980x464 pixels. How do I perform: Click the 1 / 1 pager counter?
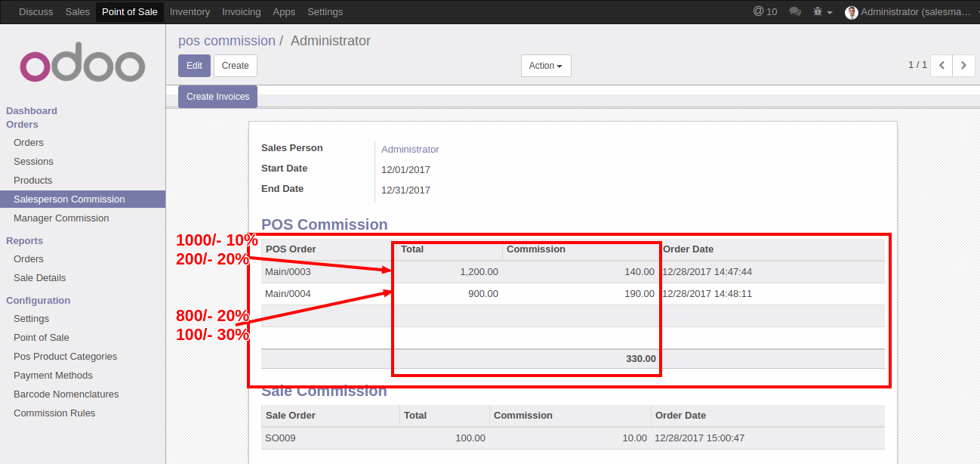click(x=917, y=66)
